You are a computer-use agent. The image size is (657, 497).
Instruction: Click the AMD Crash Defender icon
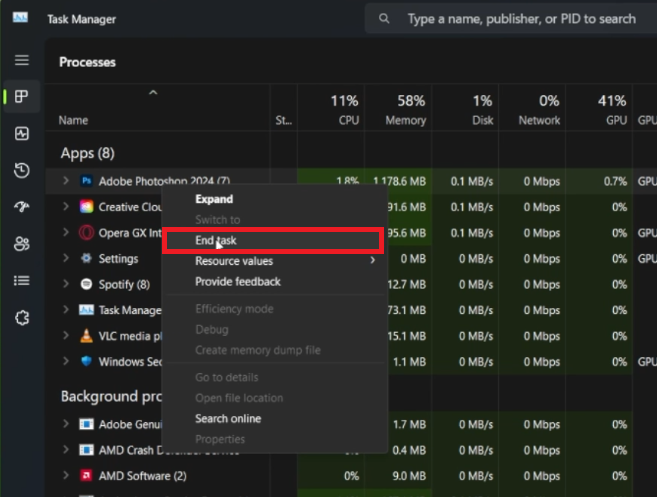tap(86, 450)
